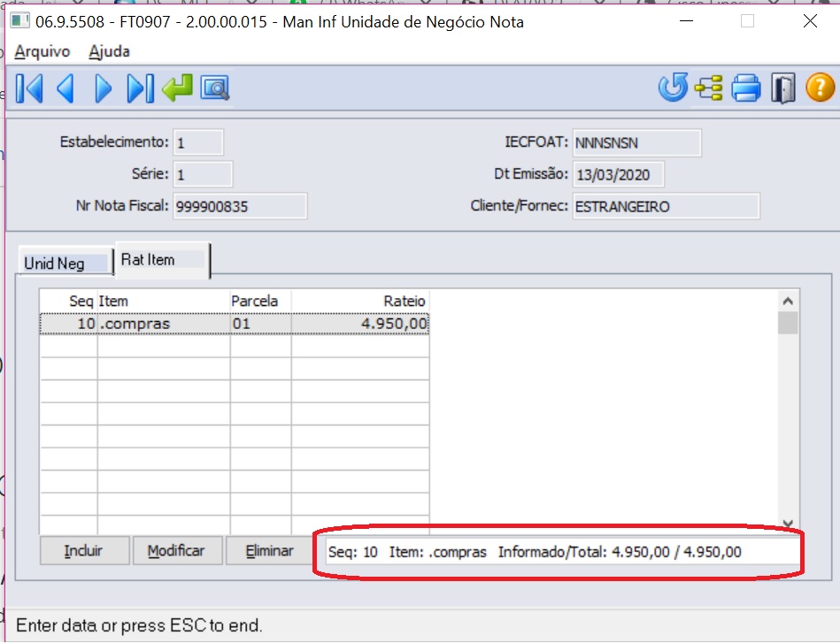
Task: Click the grid scrollbar thumb
Action: pyautogui.click(x=788, y=323)
